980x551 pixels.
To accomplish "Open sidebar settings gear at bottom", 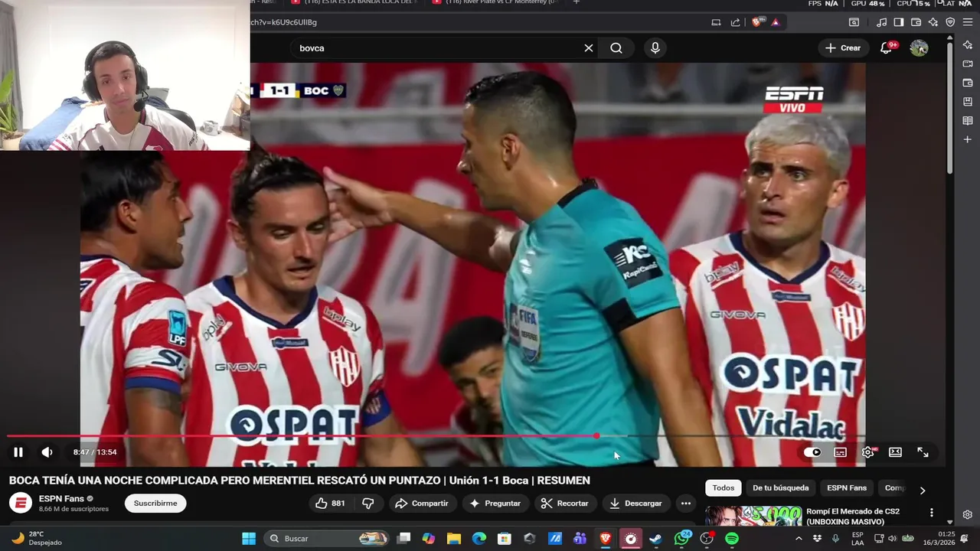I will (968, 514).
